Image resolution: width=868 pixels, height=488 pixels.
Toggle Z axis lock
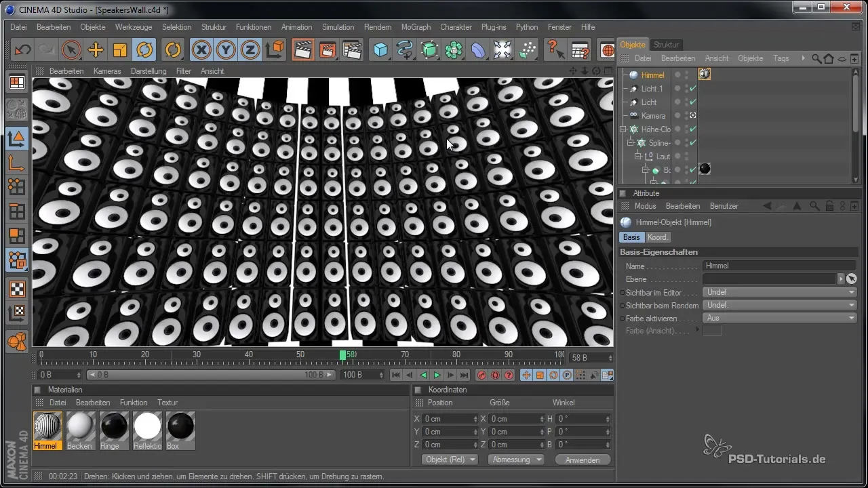point(250,49)
